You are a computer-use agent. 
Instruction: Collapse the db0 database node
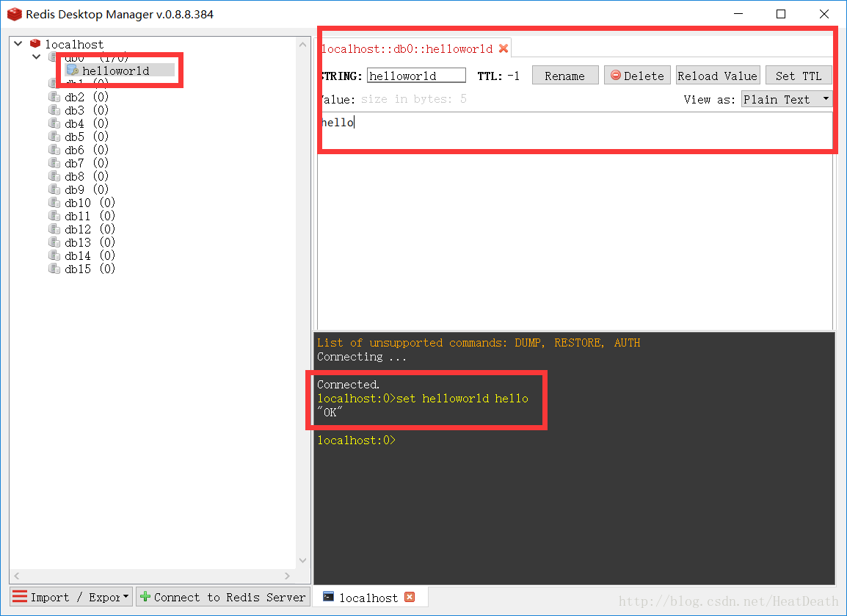36,57
